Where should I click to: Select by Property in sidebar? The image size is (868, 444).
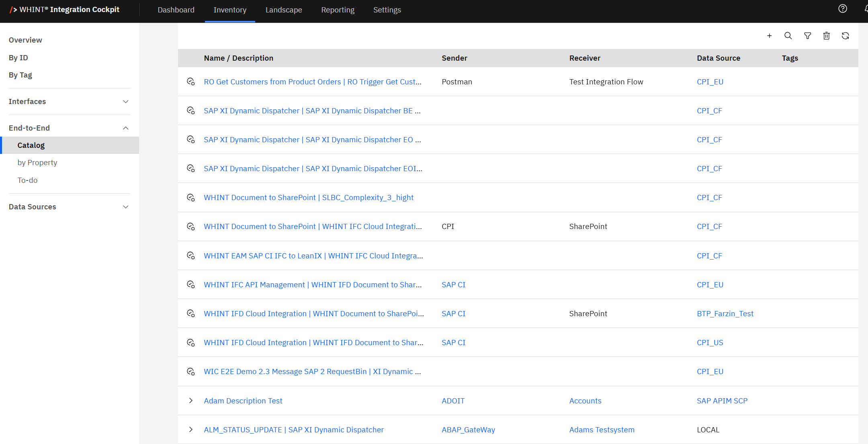tap(37, 163)
